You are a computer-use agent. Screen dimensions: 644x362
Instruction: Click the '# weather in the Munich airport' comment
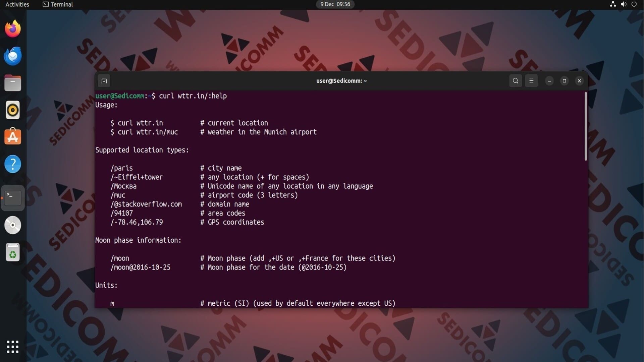point(258,132)
